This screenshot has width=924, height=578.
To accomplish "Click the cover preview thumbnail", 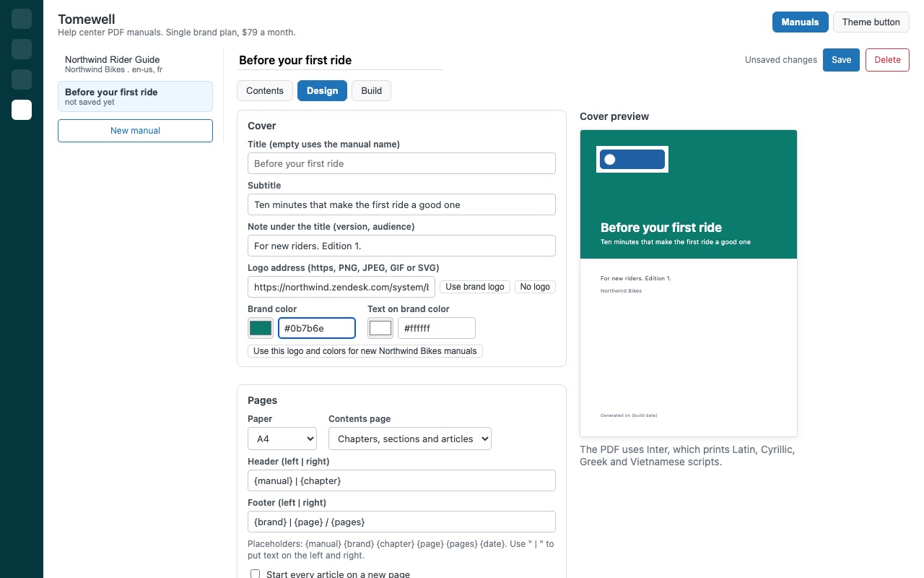I will click(x=689, y=283).
